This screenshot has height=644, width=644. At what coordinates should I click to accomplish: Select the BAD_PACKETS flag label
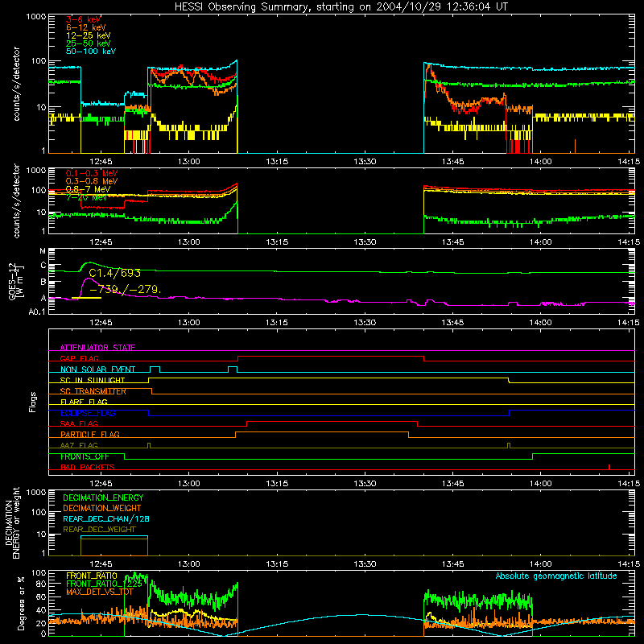pos(88,468)
